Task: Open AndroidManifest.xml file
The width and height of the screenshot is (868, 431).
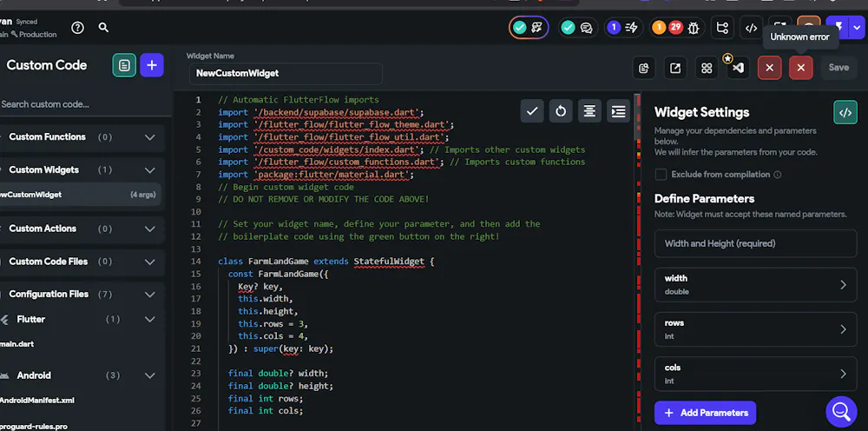Action: coord(37,401)
